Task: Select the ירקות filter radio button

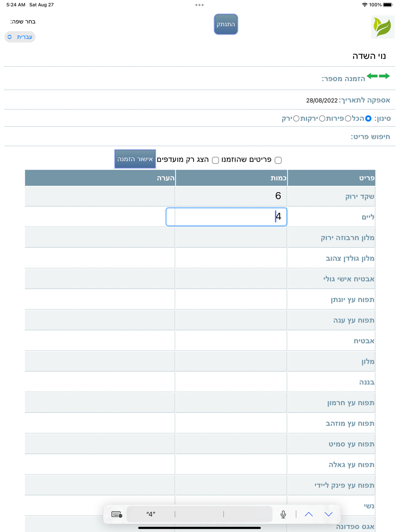Action: pyautogui.click(x=322, y=118)
